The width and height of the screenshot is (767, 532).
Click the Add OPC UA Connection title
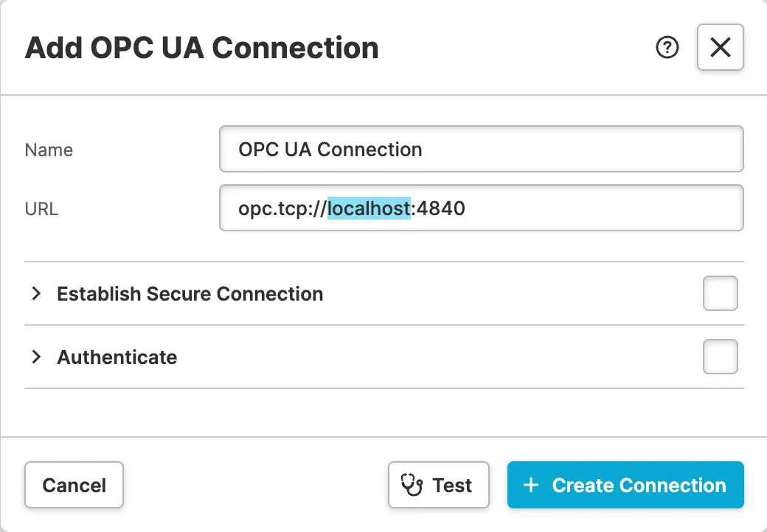point(202,49)
